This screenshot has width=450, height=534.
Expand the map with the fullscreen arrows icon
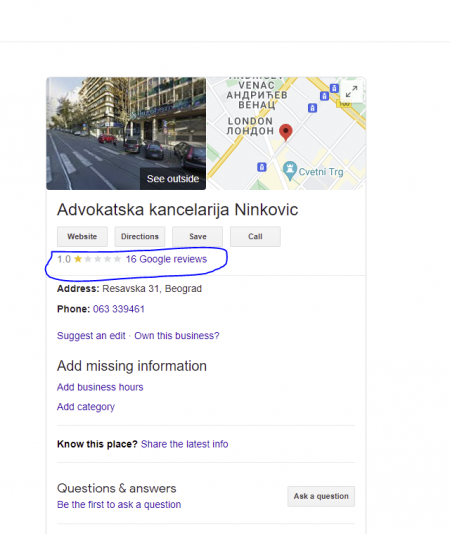pyautogui.click(x=351, y=91)
